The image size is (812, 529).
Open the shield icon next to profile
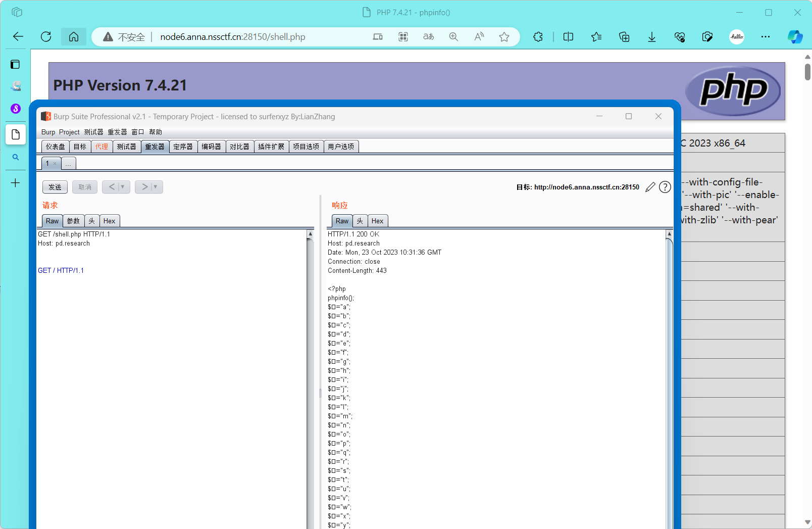[707, 36]
